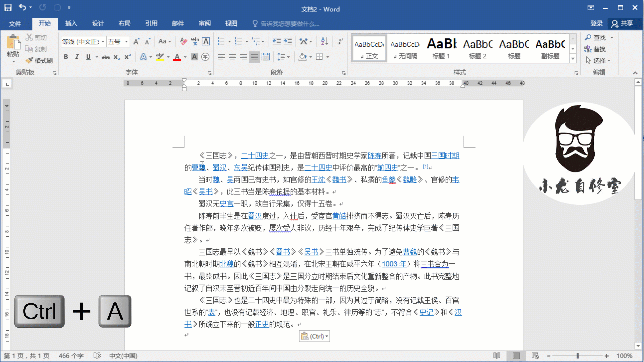Adjust the zoom slider handle

(578, 356)
